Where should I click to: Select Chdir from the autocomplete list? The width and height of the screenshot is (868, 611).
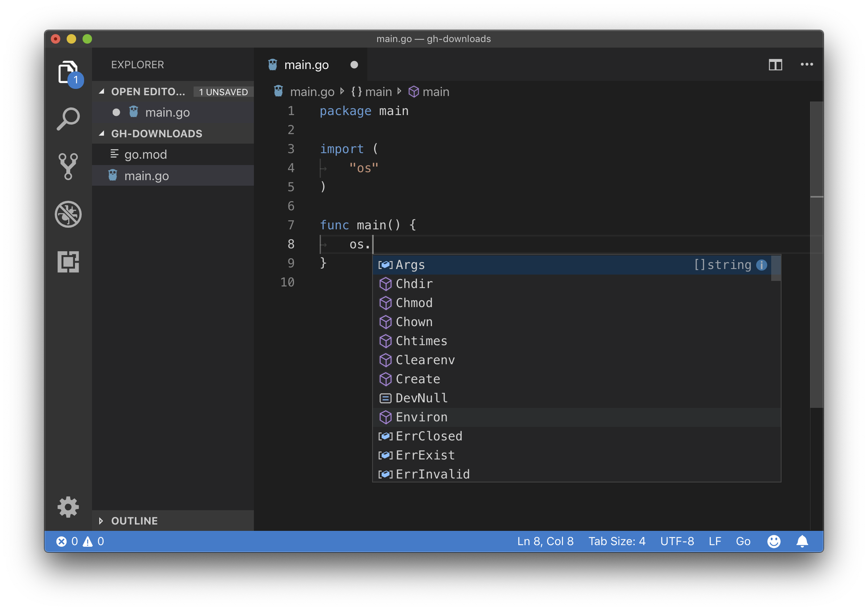click(x=414, y=284)
